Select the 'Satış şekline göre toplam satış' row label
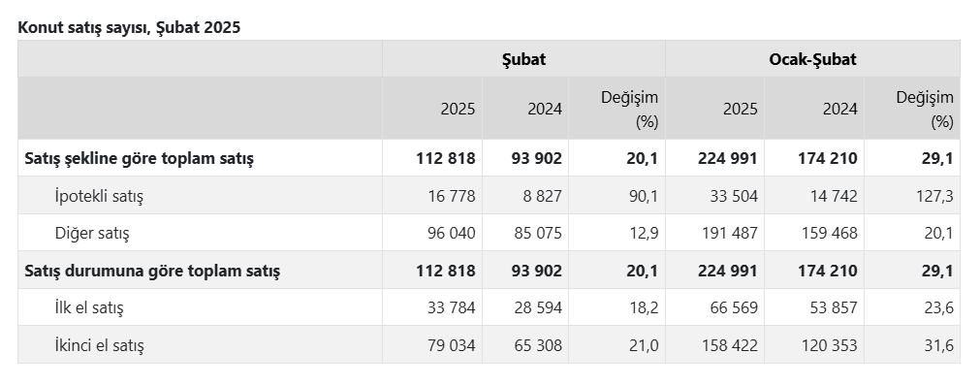Screen dimensions: 980x386 coord(139,158)
